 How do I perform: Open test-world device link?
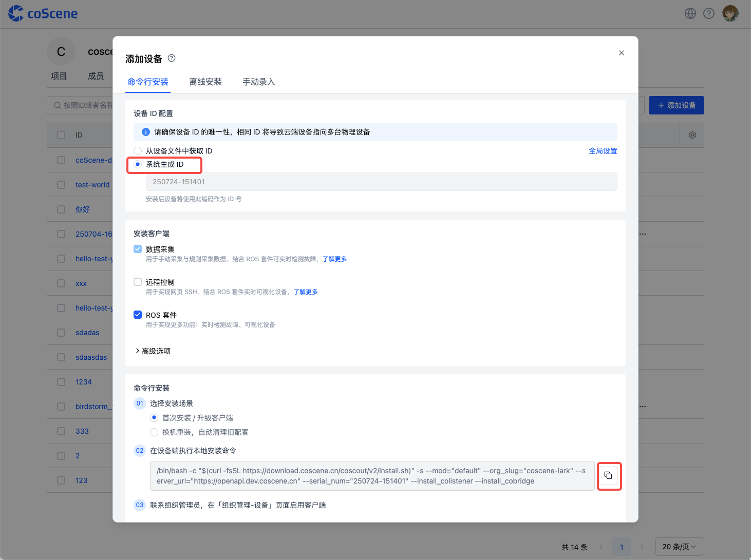tap(92, 185)
